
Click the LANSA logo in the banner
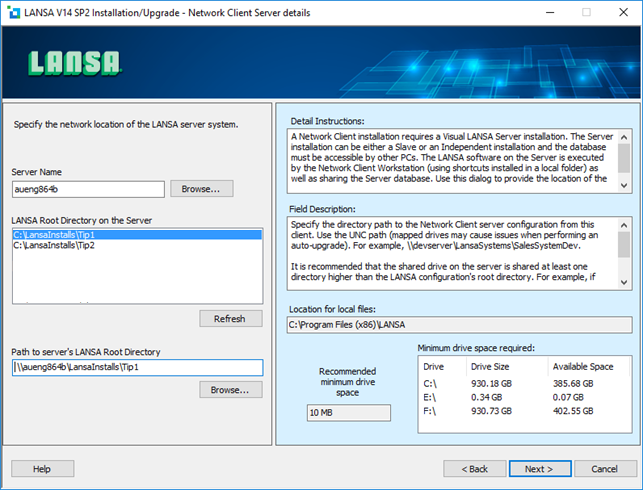[75, 63]
